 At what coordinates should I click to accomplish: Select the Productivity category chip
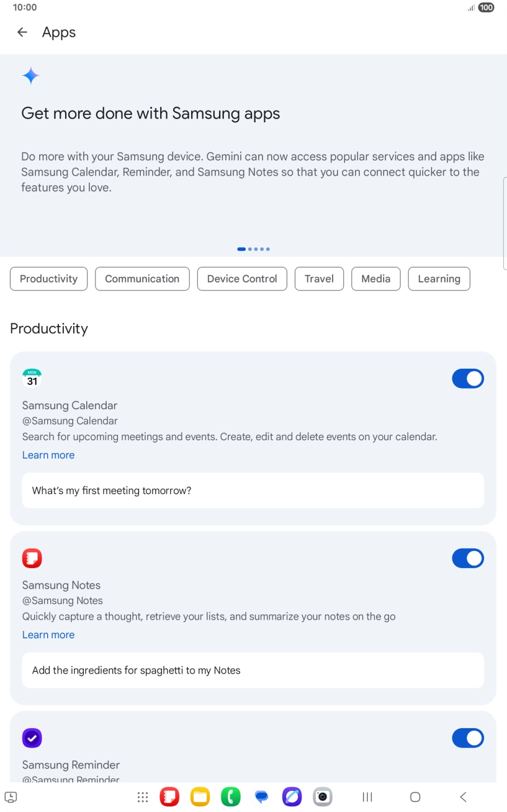point(48,279)
